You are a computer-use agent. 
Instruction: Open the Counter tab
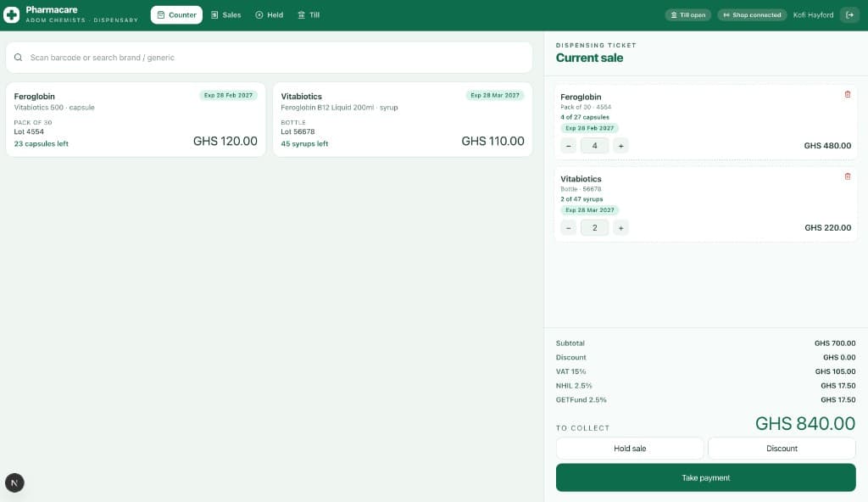tap(176, 15)
